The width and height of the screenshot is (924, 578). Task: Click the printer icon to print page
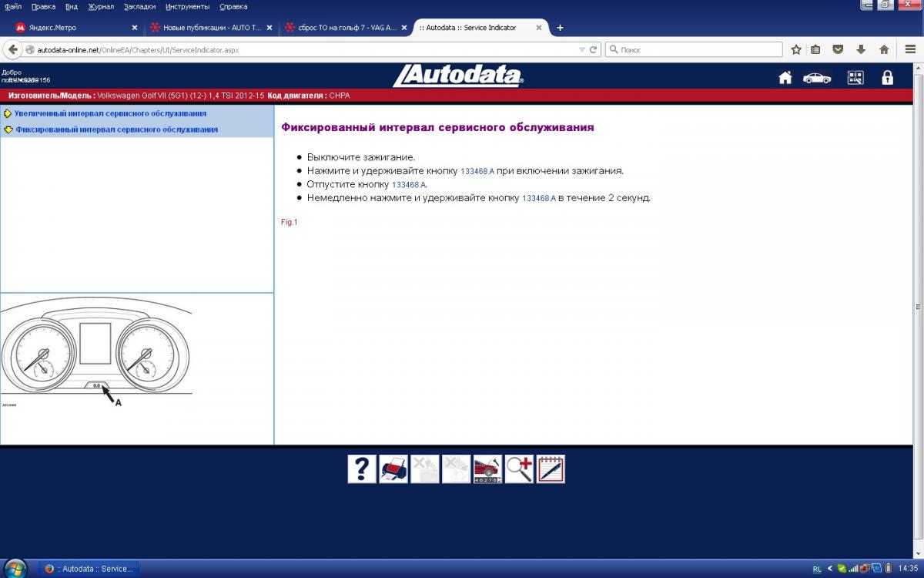[x=393, y=469]
